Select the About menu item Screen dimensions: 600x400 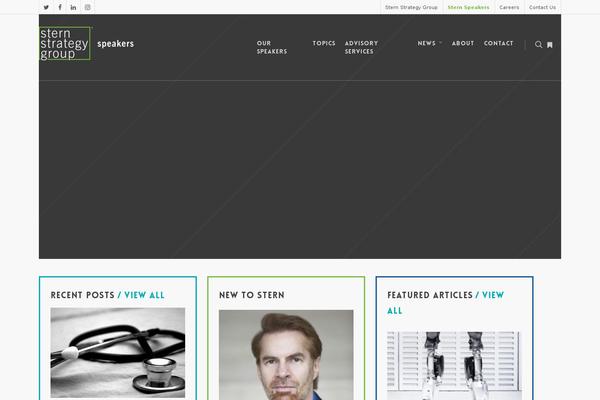(x=463, y=43)
